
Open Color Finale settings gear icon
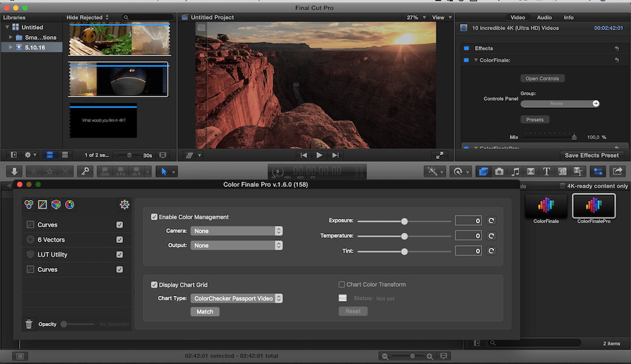coord(124,204)
